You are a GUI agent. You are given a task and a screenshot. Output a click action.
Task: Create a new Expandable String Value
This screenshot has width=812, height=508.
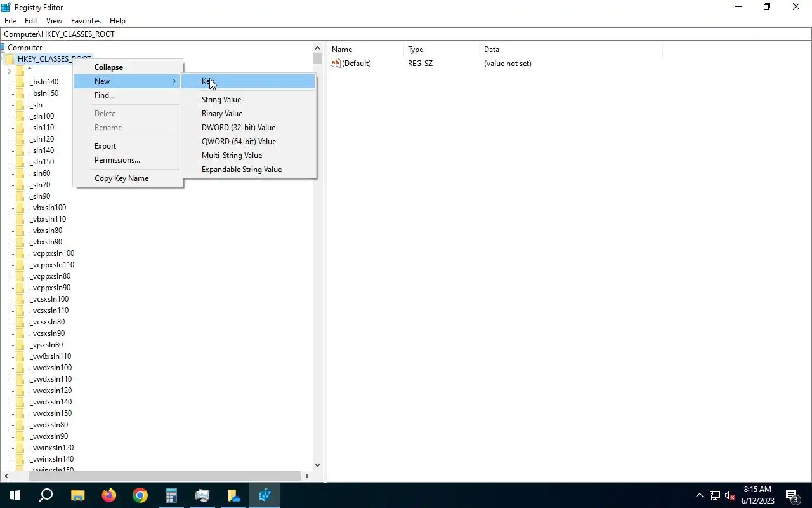[x=248, y=170]
